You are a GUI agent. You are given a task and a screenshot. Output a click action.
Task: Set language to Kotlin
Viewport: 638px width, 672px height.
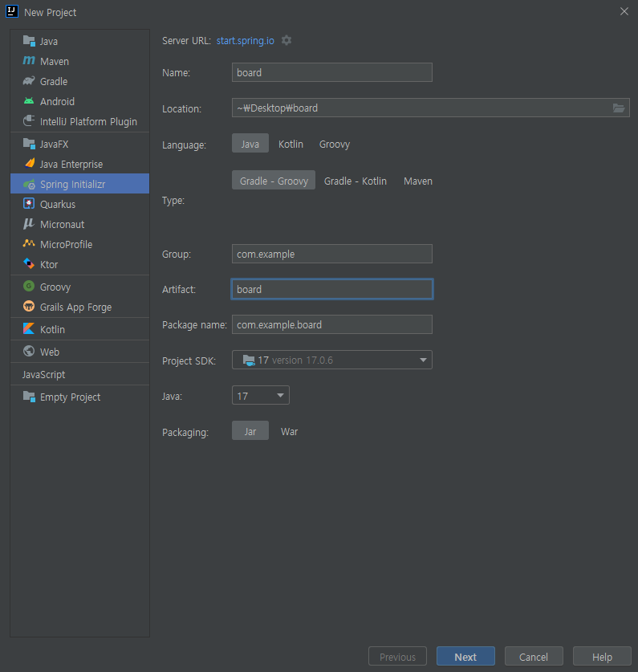[x=291, y=144]
